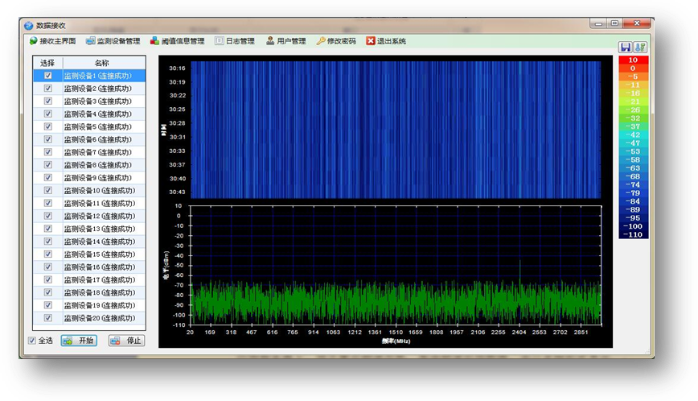Viewport: 698px width, 401px height.
Task: Uncheck checkbox for 监测设备5
Action: click(x=48, y=126)
